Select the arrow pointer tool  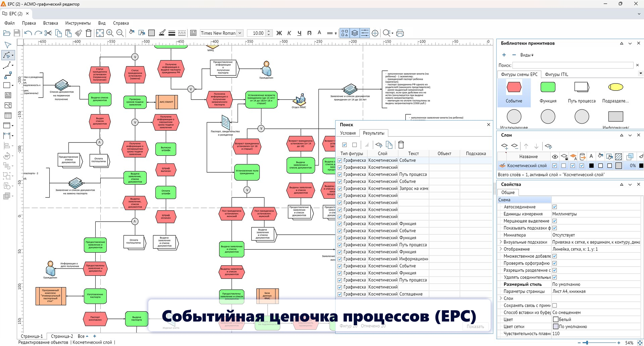point(7,45)
